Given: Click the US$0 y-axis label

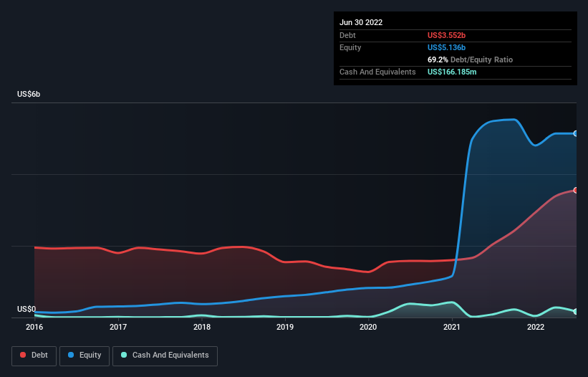Looking at the screenshot, I should coord(26,309).
